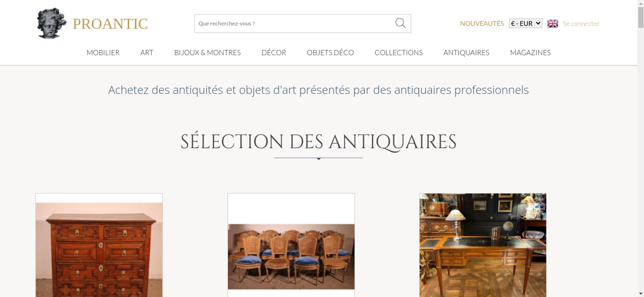Click the scrollbar up arrow
This screenshot has height=297, width=644.
coord(641,3)
